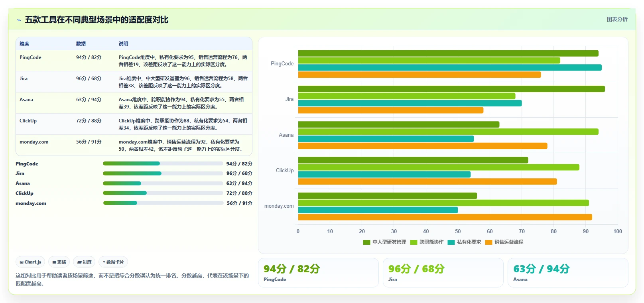Image resolution: width=644 pixels, height=303 pixels.
Task: Click monday.com's teal 私有化要求 bar
Action: coord(378,210)
